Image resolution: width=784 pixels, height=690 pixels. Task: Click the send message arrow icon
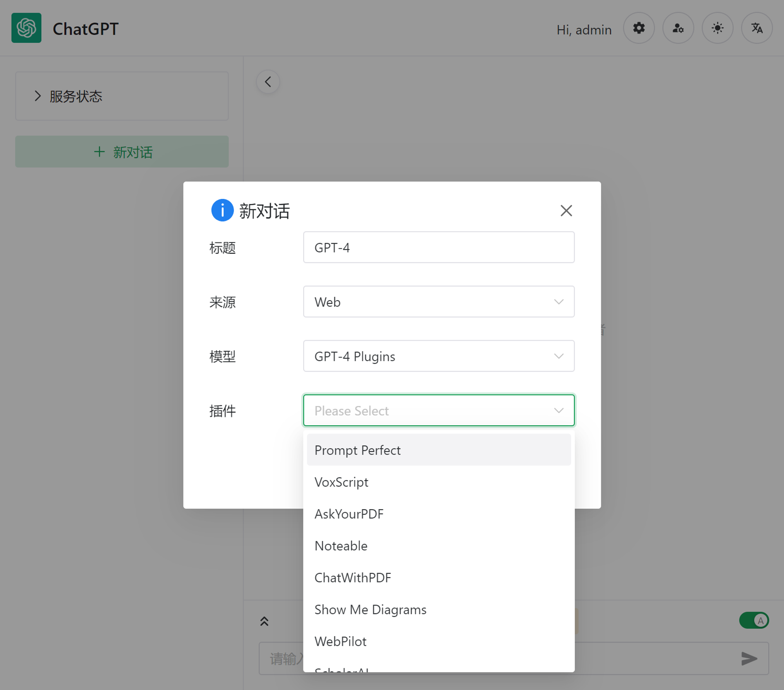point(749,658)
